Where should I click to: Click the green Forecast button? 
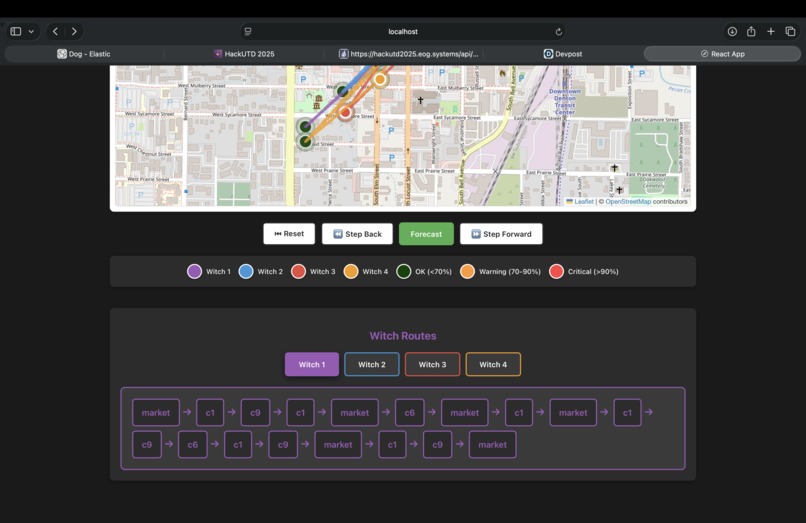click(x=426, y=233)
